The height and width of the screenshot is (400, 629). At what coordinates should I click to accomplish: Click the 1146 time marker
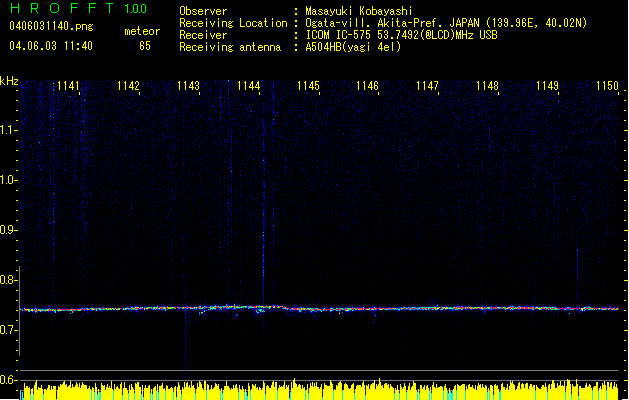pos(367,86)
